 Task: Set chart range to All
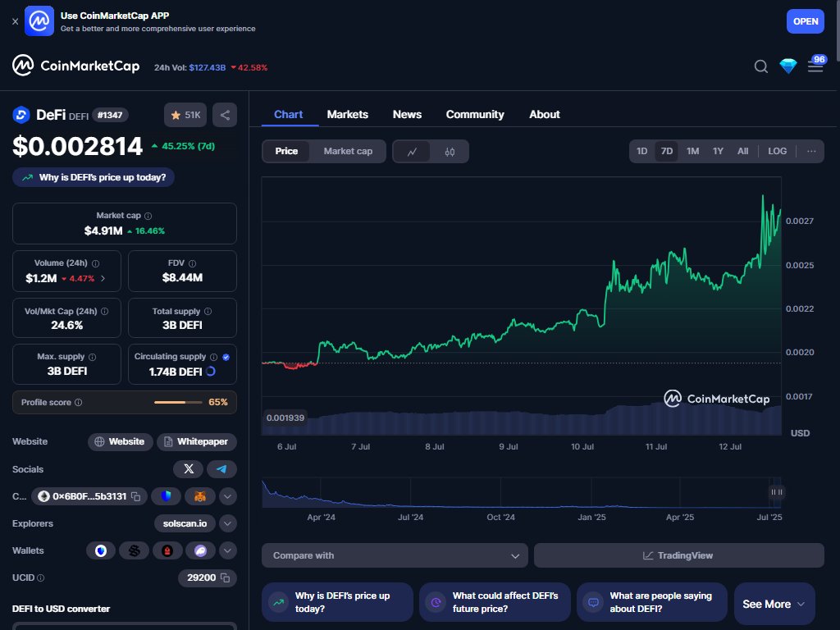(742, 151)
